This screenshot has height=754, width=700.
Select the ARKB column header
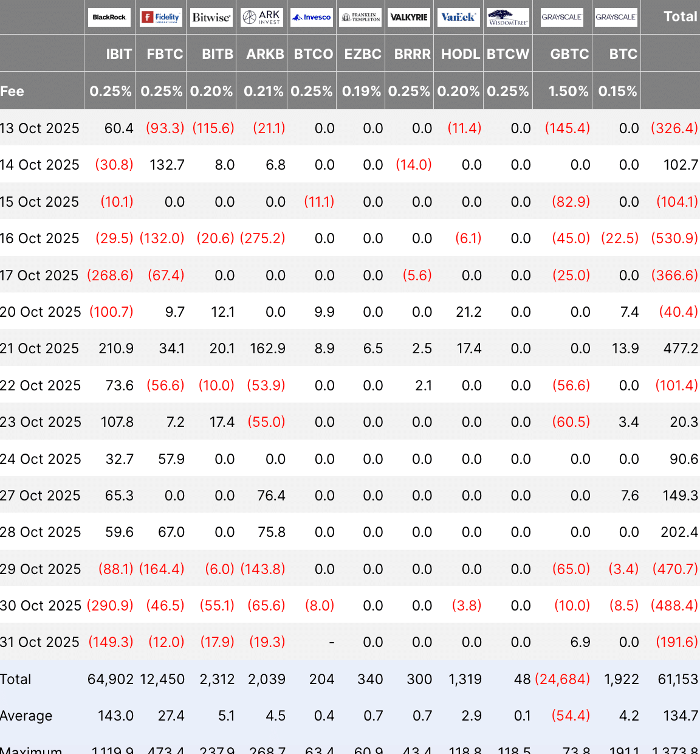point(265,54)
